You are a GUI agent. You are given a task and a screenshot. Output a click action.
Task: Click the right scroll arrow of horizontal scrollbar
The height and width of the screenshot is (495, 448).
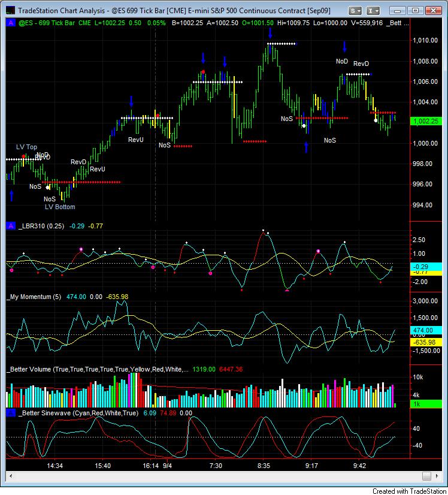(437, 476)
